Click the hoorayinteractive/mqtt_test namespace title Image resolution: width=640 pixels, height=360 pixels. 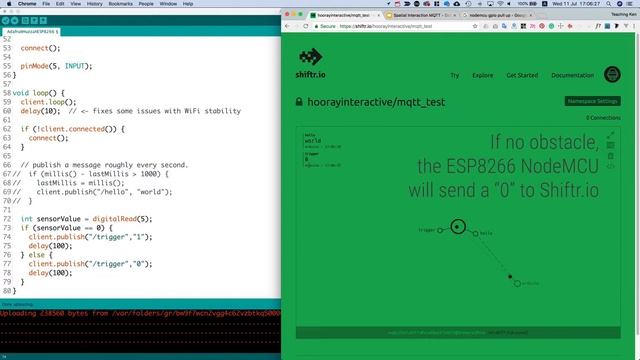pos(376,102)
